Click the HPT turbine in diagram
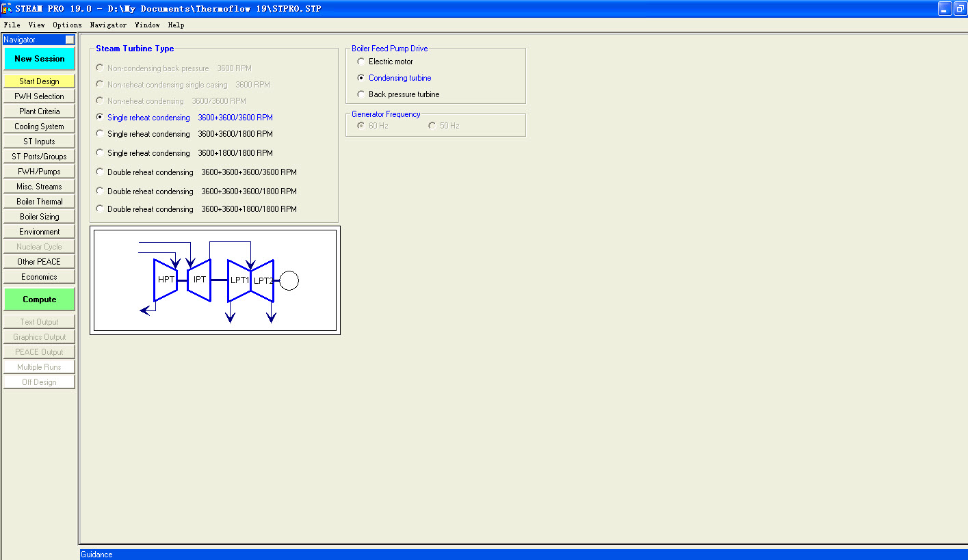 (166, 280)
